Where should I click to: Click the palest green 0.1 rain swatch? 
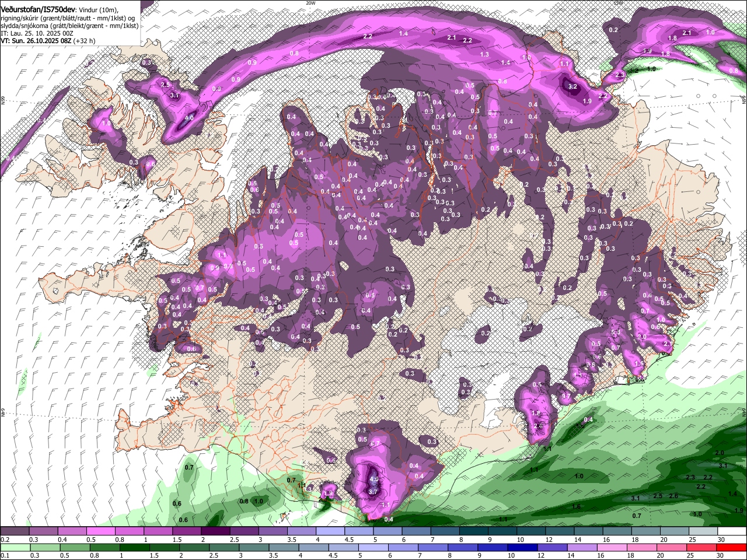click(15, 548)
